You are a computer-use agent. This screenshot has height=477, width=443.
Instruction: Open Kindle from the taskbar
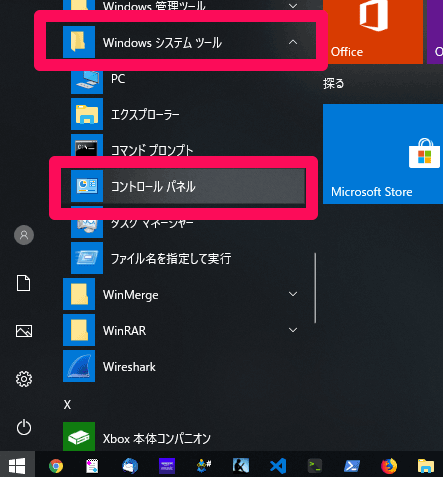pyautogui.click(x=241, y=466)
